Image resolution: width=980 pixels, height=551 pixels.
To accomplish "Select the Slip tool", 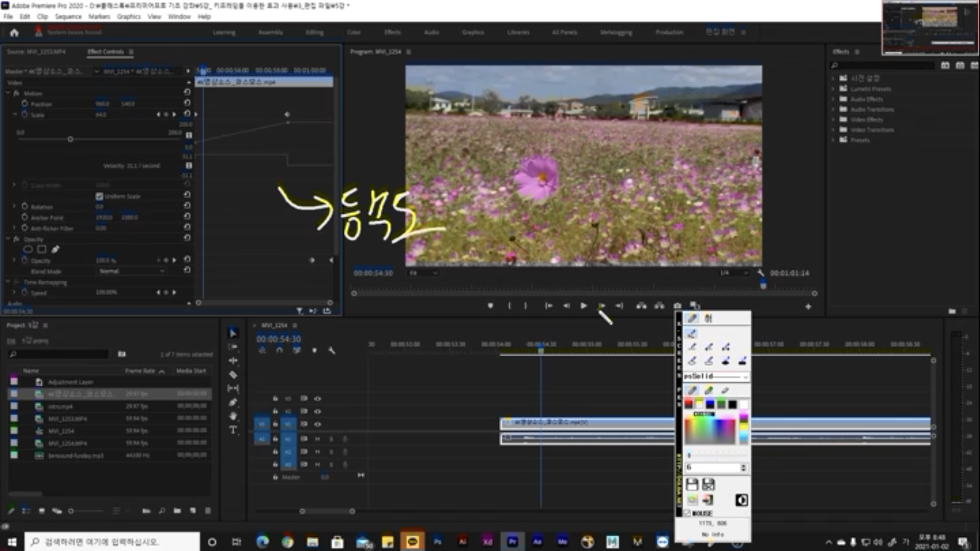I will coord(233,389).
